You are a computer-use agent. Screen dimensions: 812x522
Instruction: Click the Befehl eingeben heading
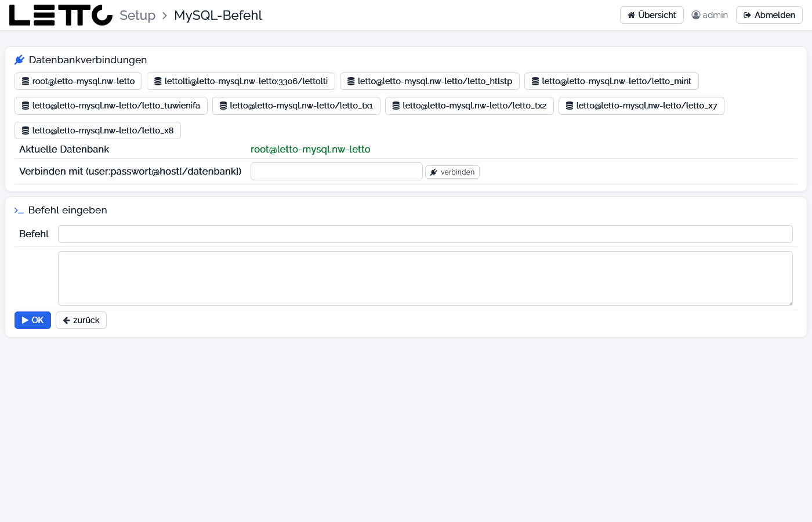point(67,210)
